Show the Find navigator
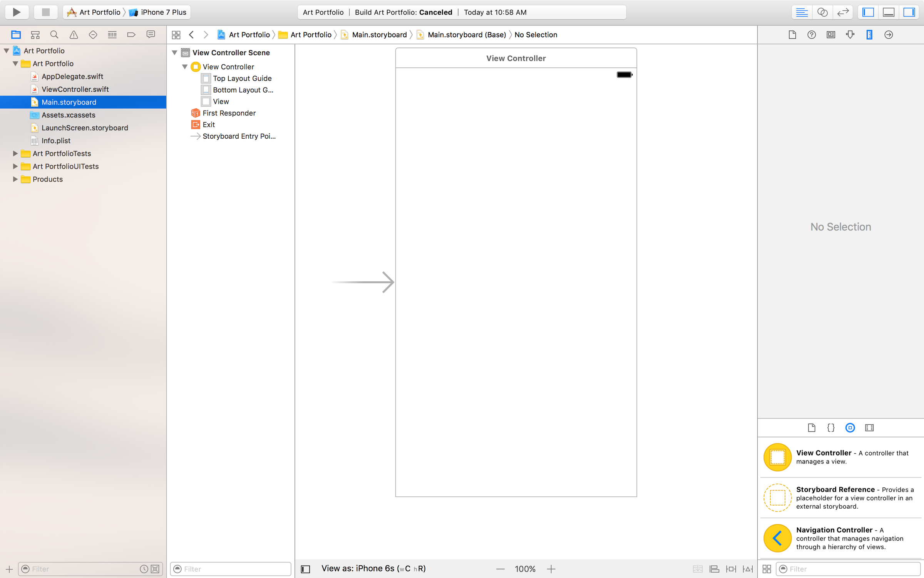924x578 pixels. point(54,34)
